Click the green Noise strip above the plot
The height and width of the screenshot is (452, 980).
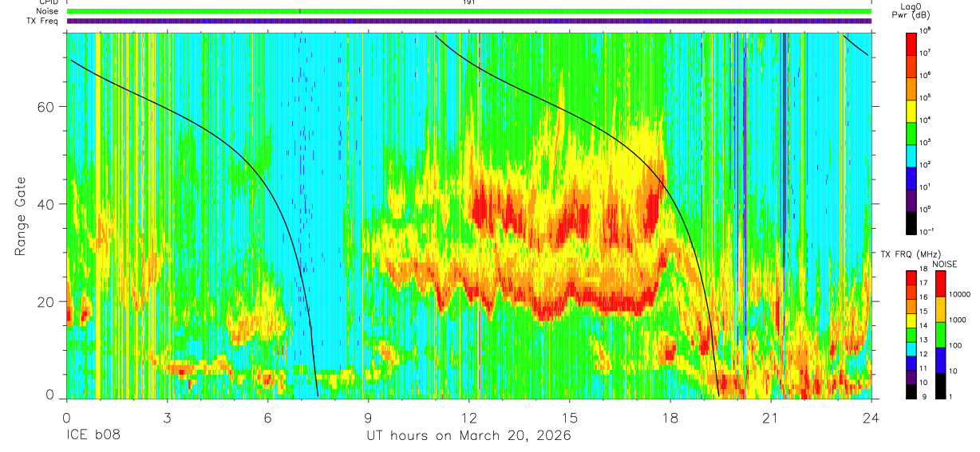click(469, 11)
